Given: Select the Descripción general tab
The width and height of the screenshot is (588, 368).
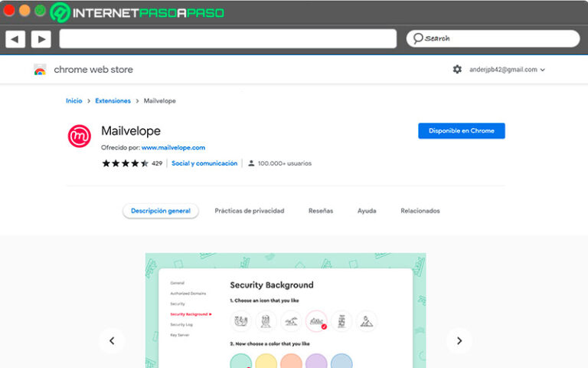Looking at the screenshot, I should tap(161, 211).
